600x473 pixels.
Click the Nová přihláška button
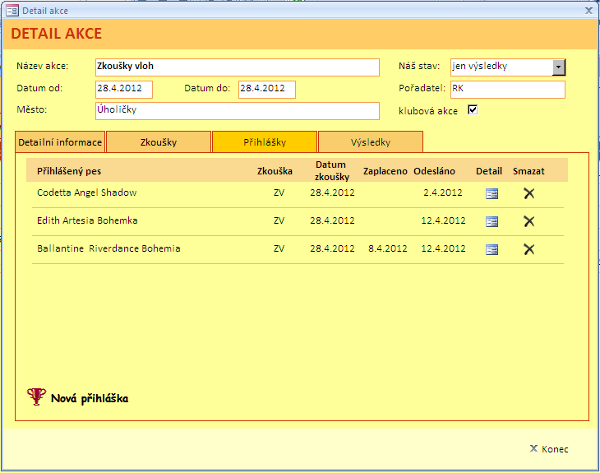pos(89,398)
